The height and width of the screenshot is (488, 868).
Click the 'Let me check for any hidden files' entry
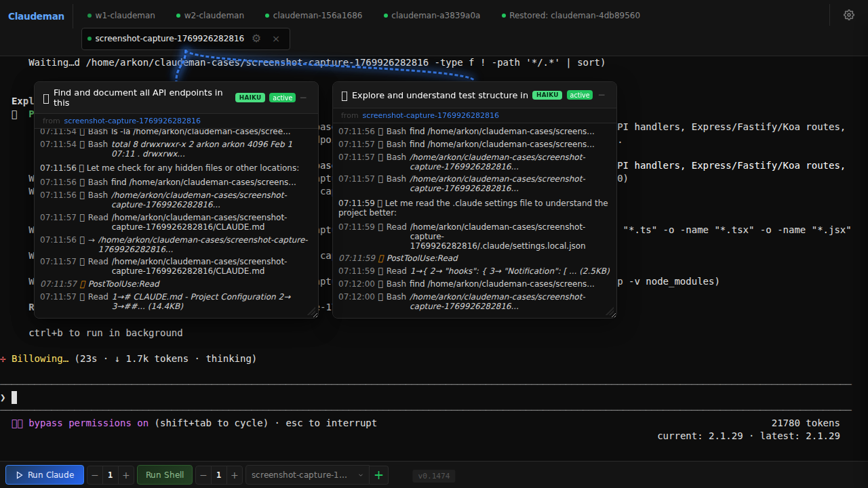pyautogui.click(x=176, y=168)
